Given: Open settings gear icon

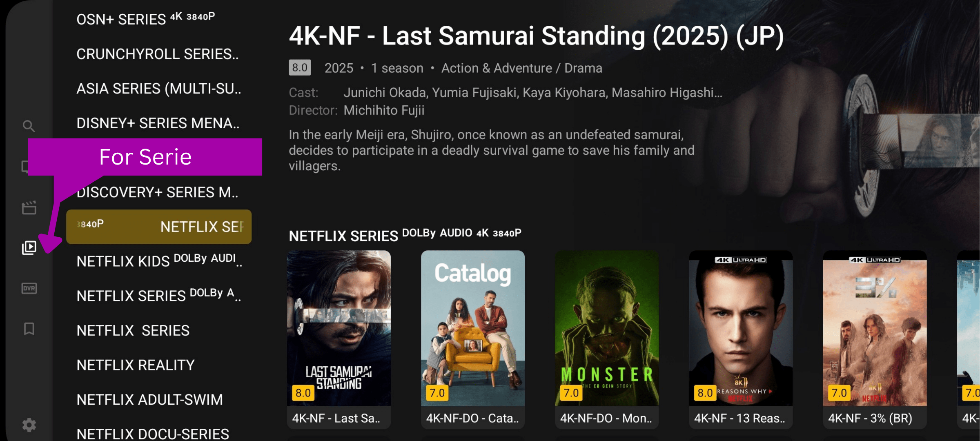Looking at the screenshot, I should pyautogui.click(x=29, y=425).
